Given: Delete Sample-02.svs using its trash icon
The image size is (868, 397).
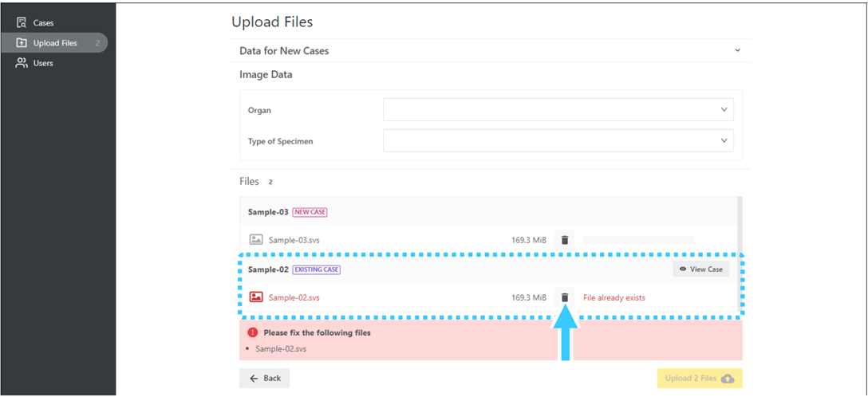Looking at the screenshot, I should [x=565, y=297].
